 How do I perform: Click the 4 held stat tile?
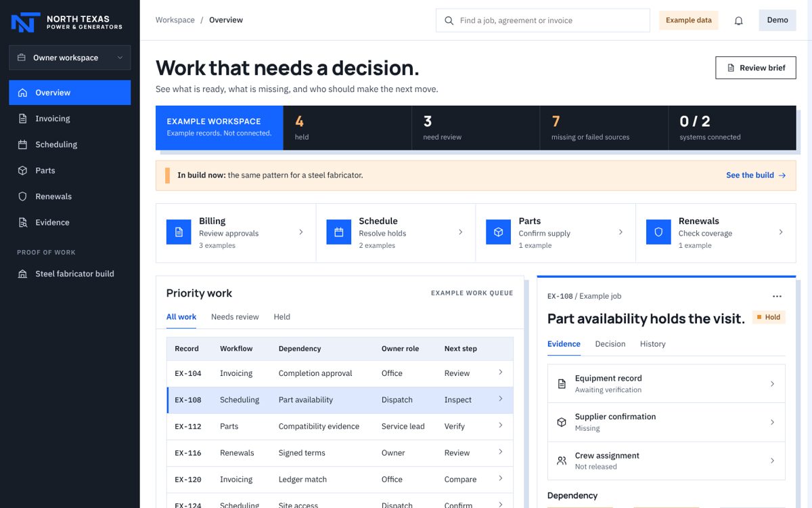pos(347,128)
